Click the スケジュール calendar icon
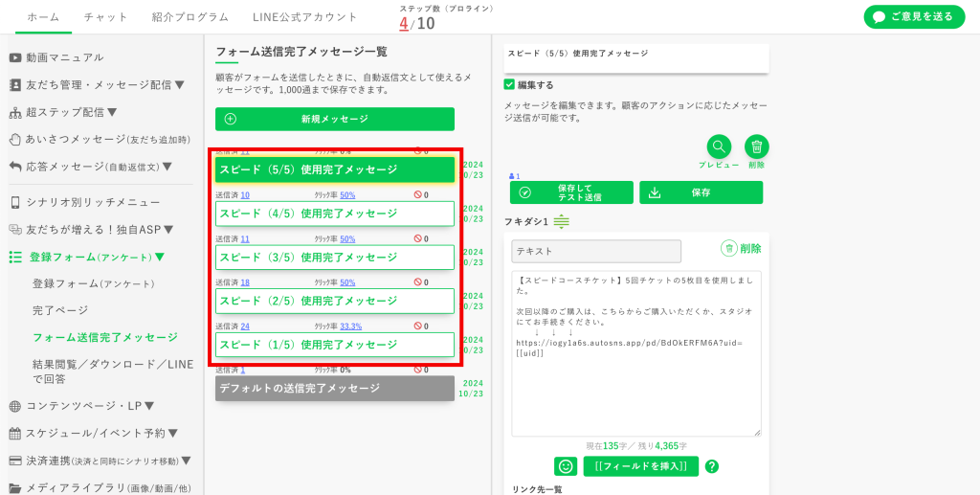Viewport: 980px width, 495px height. [15, 433]
